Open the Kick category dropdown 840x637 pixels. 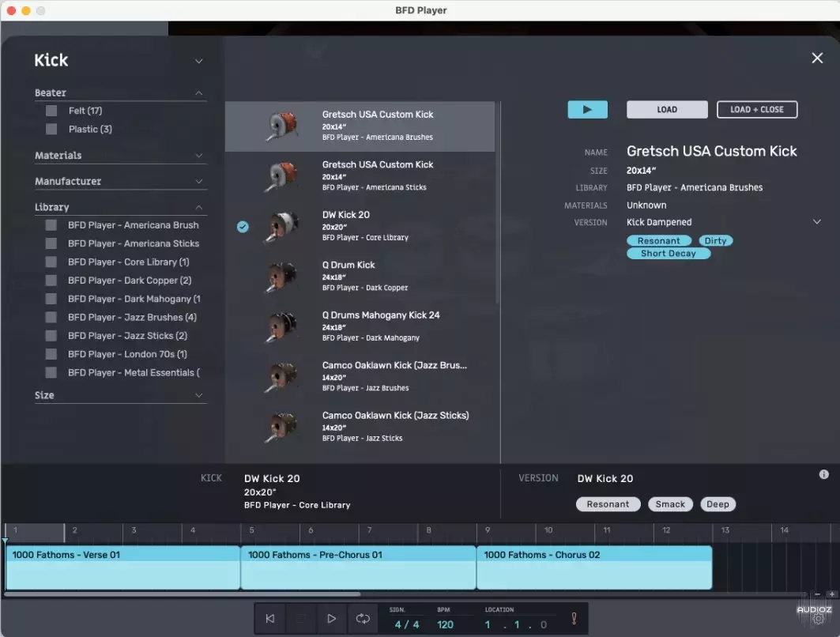point(198,60)
